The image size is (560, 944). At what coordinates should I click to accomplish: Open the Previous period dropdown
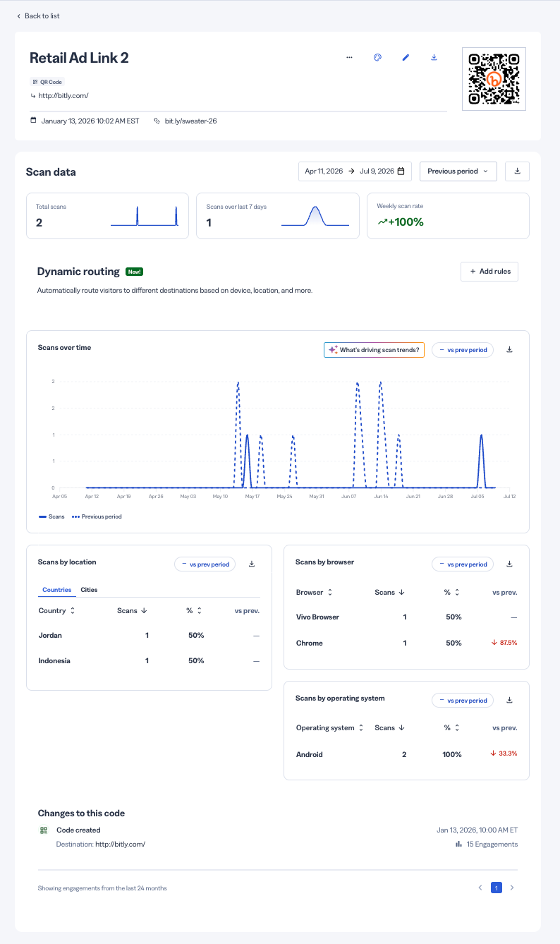[458, 171]
